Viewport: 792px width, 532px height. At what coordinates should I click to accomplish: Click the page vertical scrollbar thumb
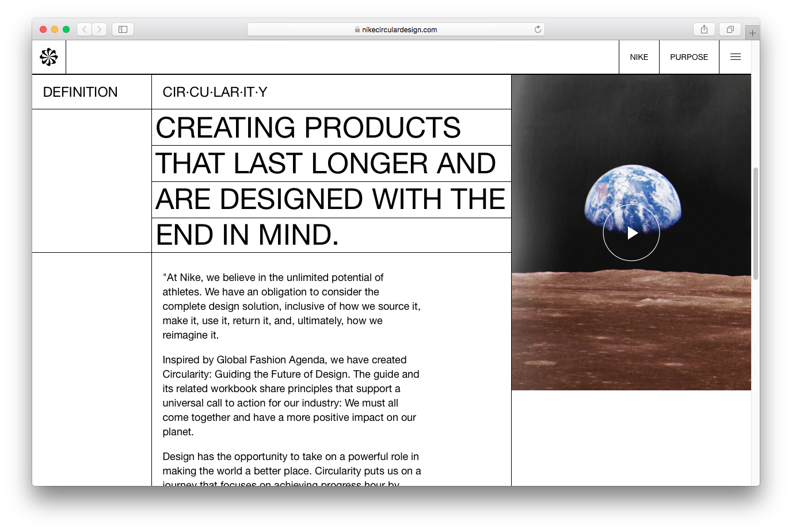point(756,223)
